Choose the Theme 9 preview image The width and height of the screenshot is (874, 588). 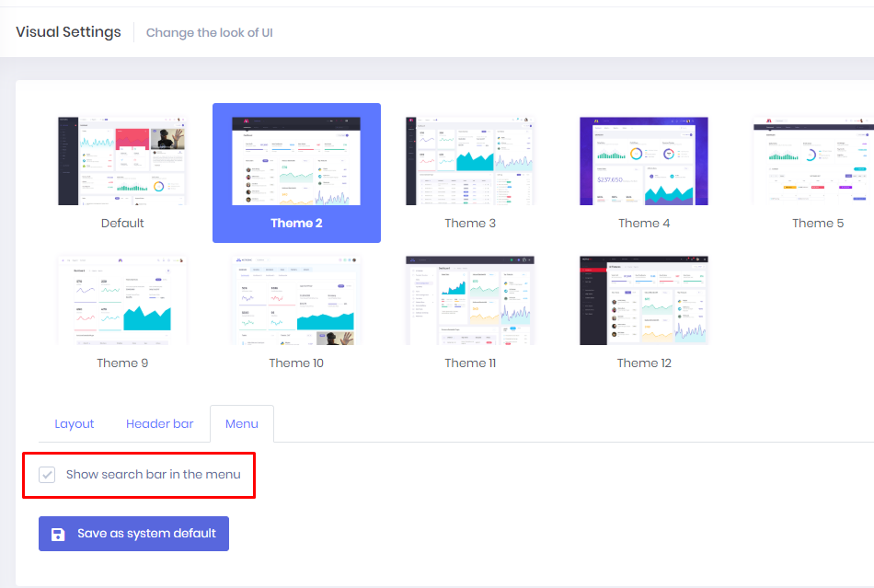coord(122,301)
